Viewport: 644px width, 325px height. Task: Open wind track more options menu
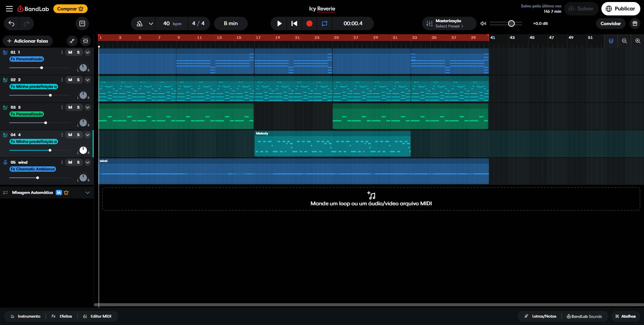62,162
